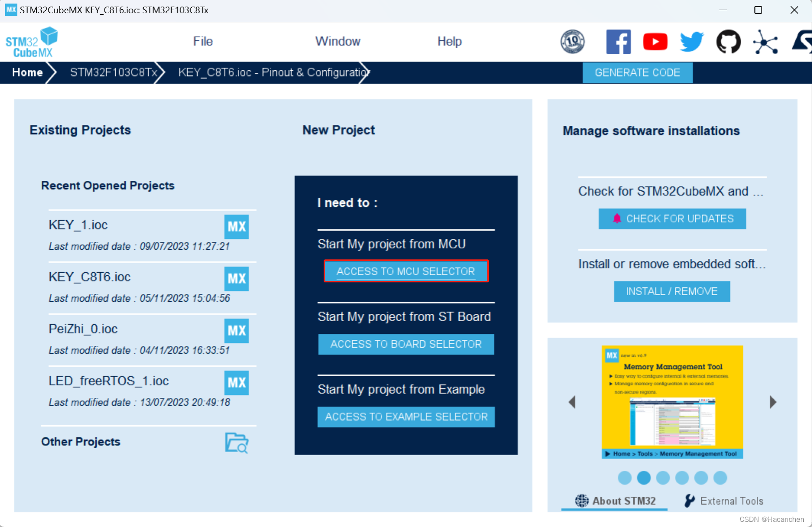Click the GENERATE CODE button
Viewport: 812px width, 527px height.
[637, 73]
